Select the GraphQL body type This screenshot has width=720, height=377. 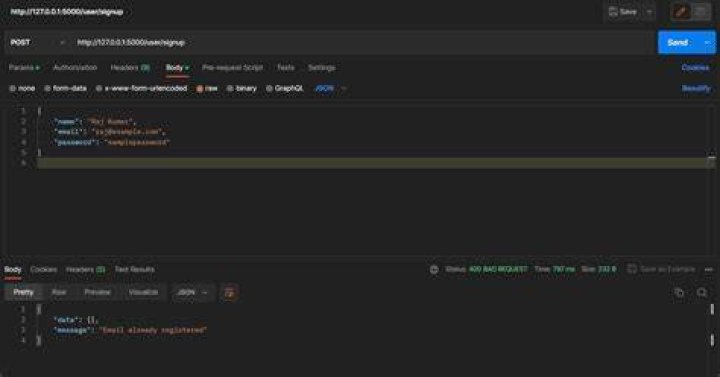(285, 88)
